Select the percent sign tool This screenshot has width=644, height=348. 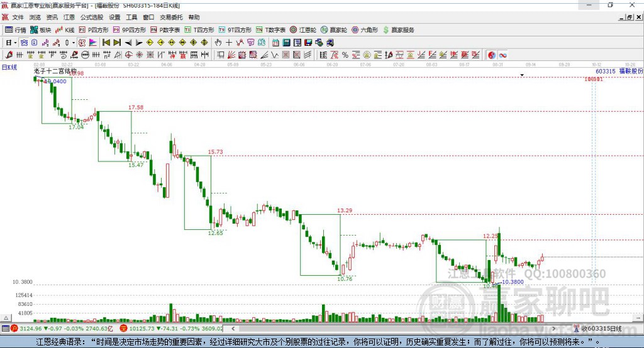point(345,55)
